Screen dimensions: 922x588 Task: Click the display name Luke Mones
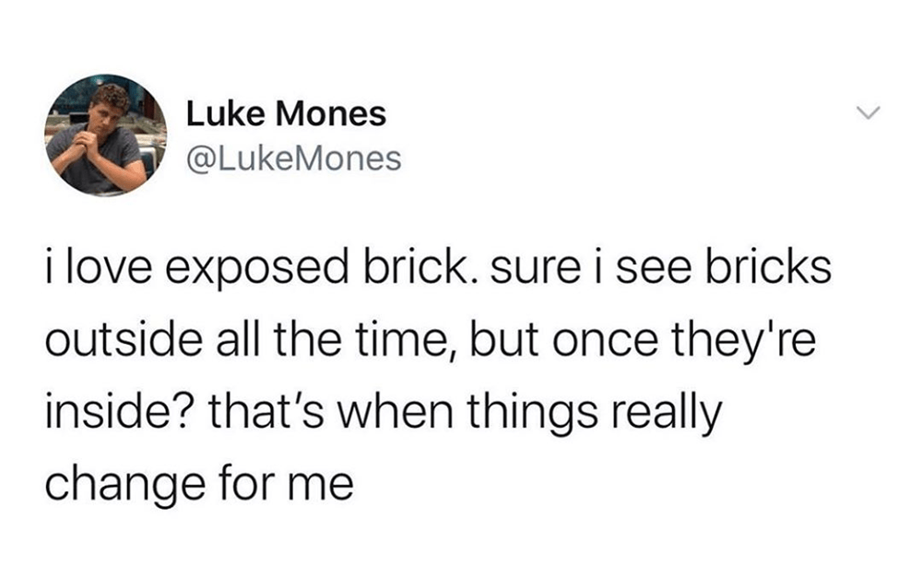click(286, 114)
